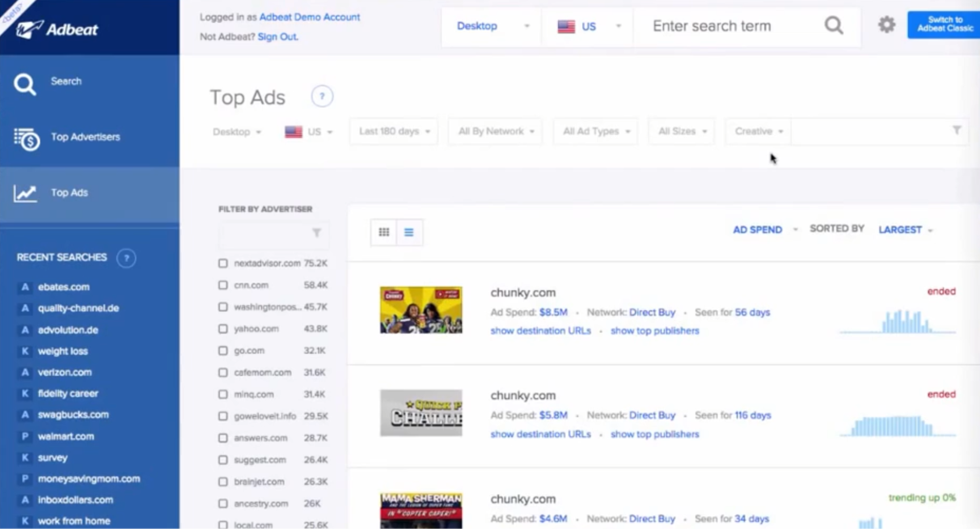
Task: Expand the Last 180 days date range dropdown
Action: 394,131
